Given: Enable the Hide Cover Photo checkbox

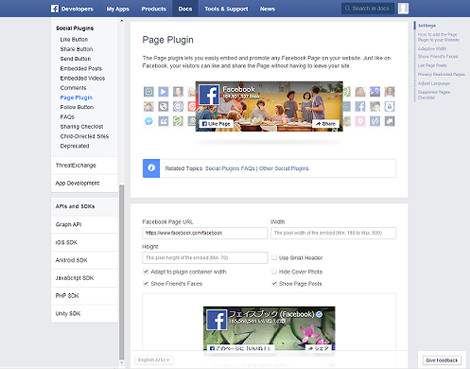Looking at the screenshot, I should (x=274, y=271).
